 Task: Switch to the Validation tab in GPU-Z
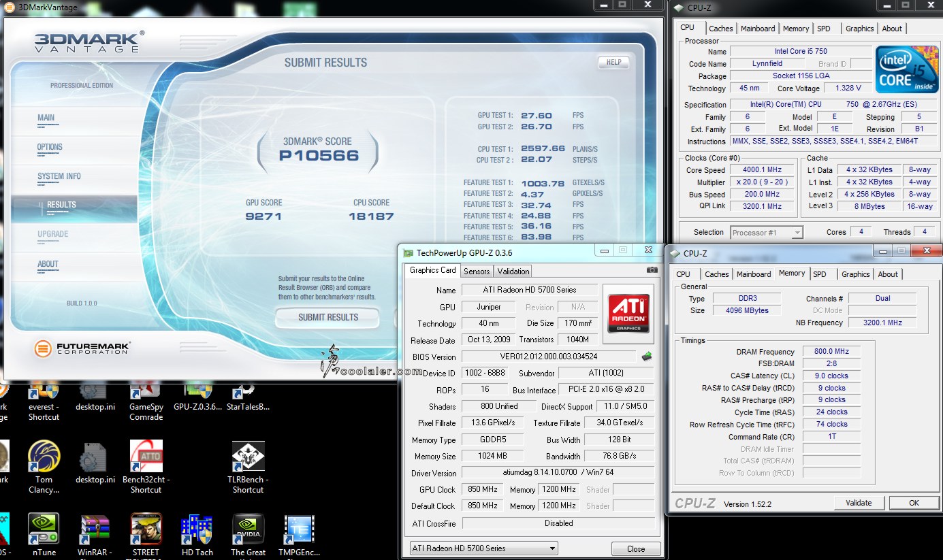[x=513, y=271]
